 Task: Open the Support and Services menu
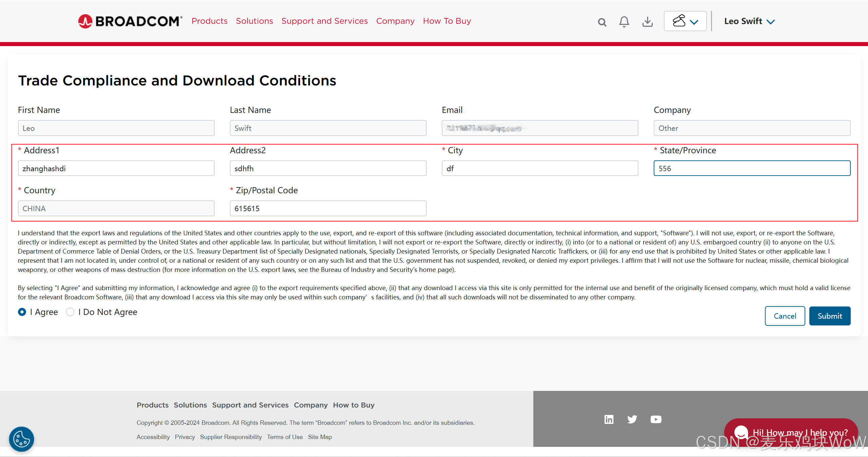point(324,21)
